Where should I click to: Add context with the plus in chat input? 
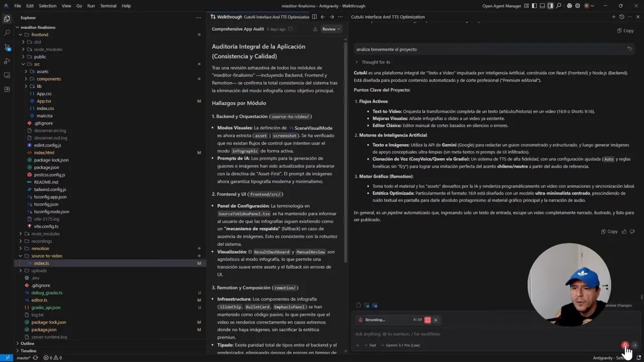pyautogui.click(x=358, y=345)
